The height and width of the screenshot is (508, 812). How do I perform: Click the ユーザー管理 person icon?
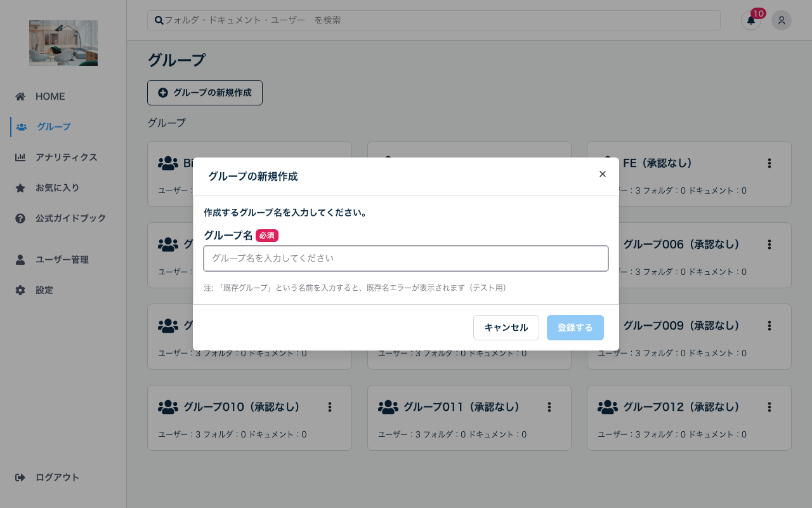(20, 259)
